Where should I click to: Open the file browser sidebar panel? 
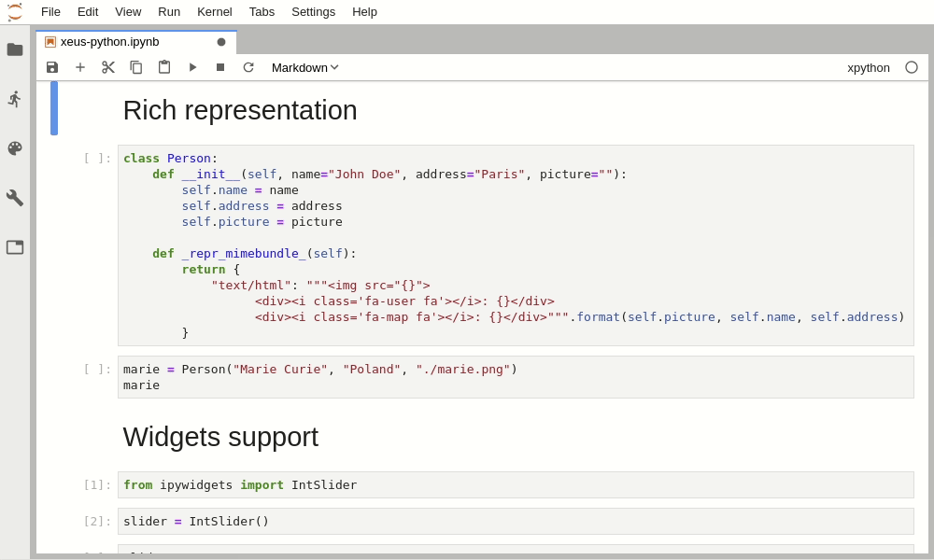coord(15,49)
